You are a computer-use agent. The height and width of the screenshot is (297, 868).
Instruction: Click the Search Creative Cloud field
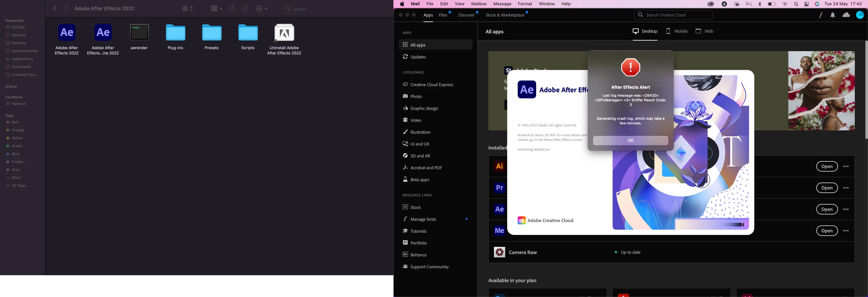coord(673,15)
